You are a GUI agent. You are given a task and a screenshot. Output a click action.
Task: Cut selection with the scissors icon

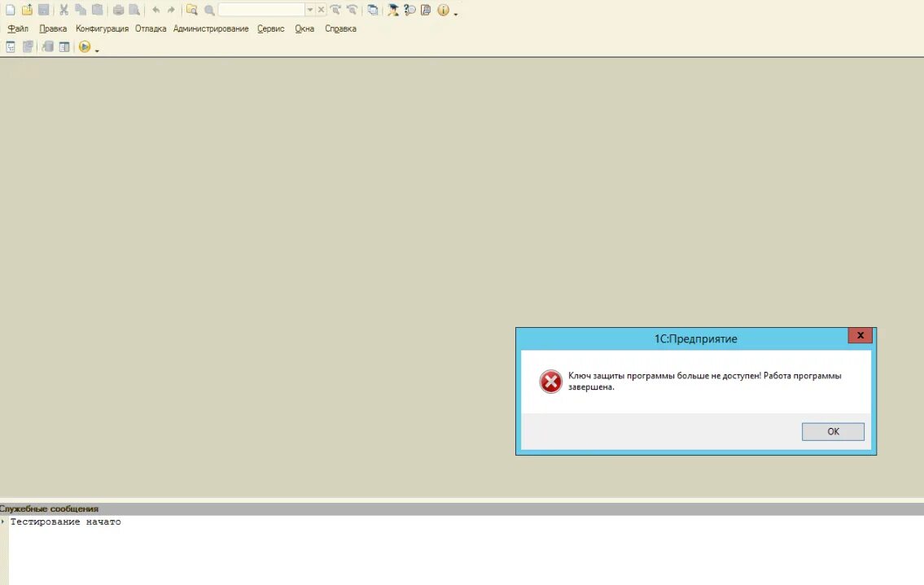tap(63, 10)
